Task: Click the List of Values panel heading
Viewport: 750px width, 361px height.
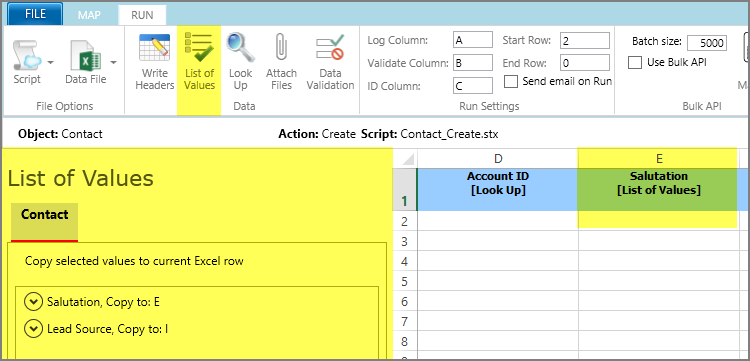Action: pos(80,178)
